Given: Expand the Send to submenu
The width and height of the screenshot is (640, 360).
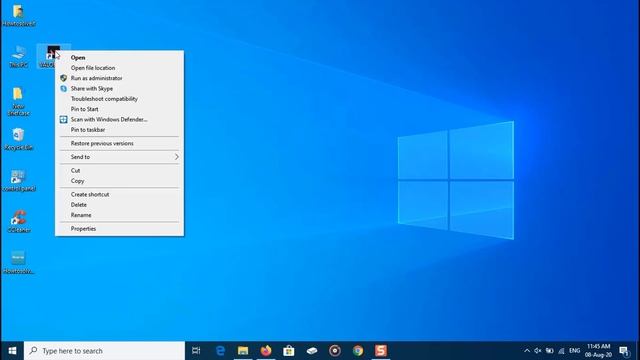Looking at the screenshot, I should click(x=119, y=157).
